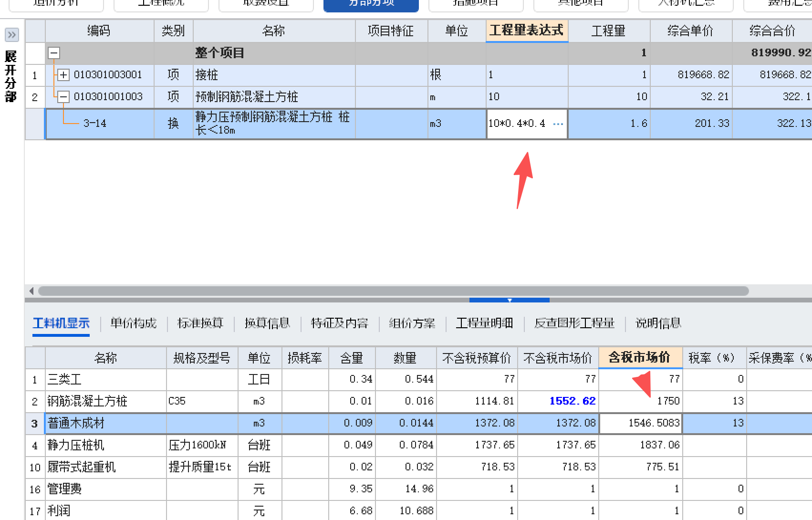
Task: Click the 展开分部 vertical sidebar label
Action: pyautogui.click(x=11, y=76)
